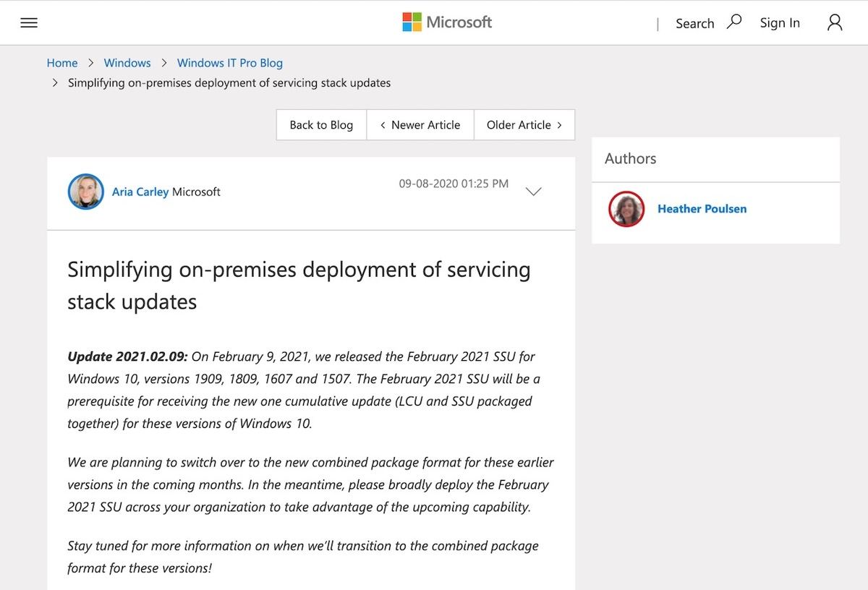Go to the Newer Article

point(420,124)
